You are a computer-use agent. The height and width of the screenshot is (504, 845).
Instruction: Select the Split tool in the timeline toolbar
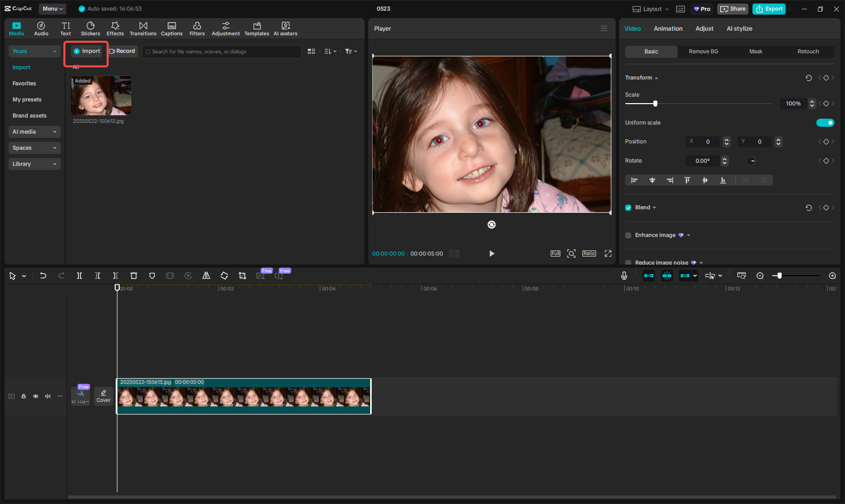(x=79, y=276)
